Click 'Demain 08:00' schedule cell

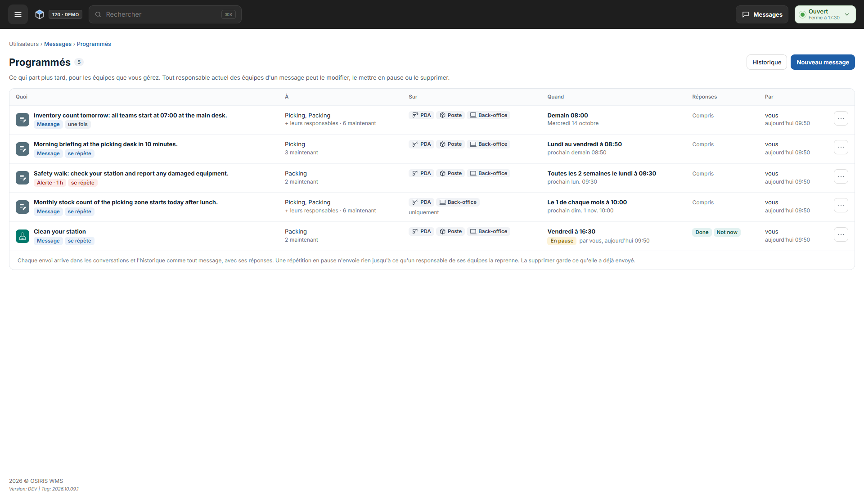(x=567, y=115)
